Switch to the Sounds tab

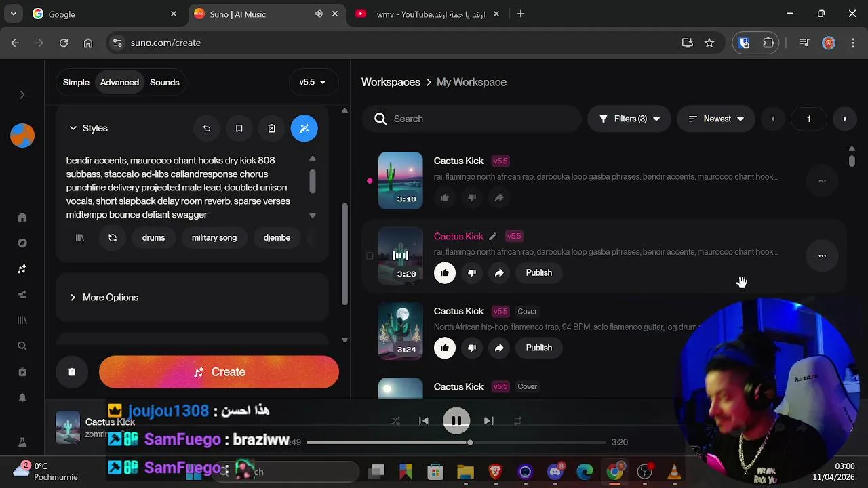pyautogui.click(x=165, y=83)
